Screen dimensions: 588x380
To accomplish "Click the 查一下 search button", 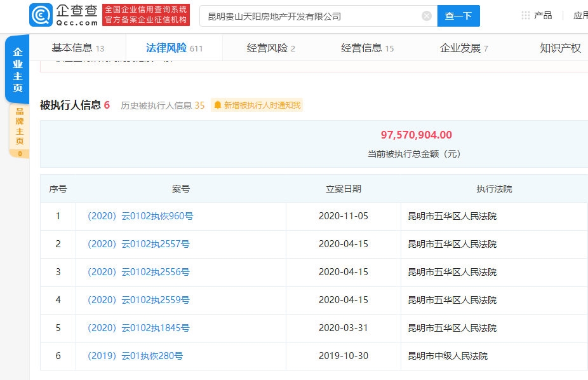I will (x=458, y=16).
